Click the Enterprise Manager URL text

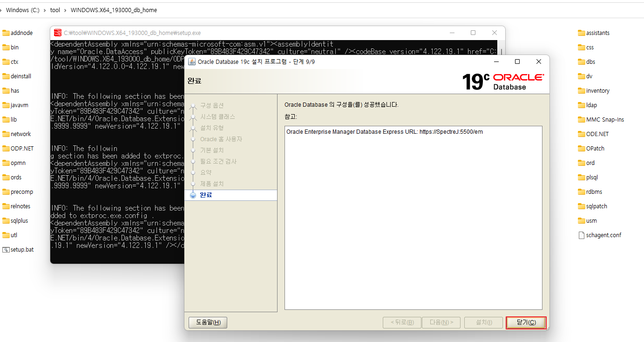[385, 132]
